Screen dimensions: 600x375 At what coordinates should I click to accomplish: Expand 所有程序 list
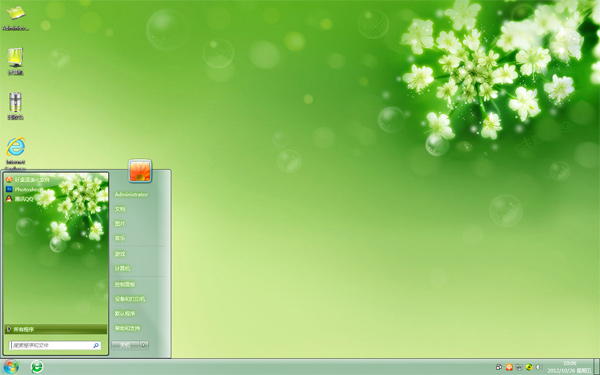tap(56, 329)
